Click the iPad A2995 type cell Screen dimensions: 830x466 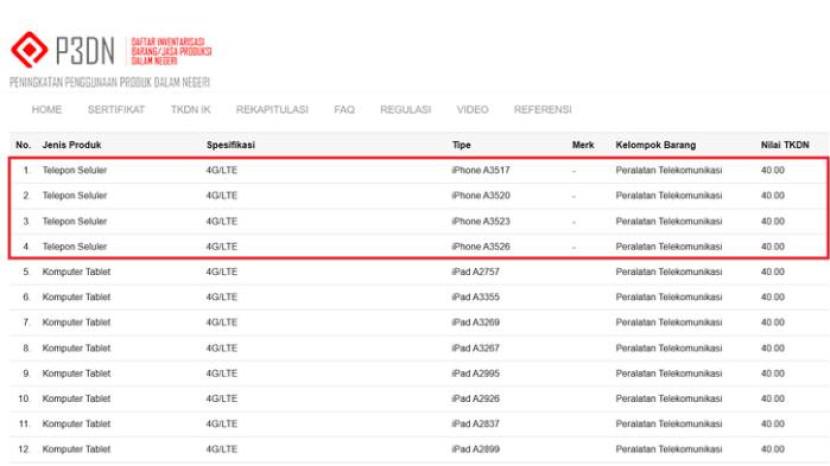point(474,373)
